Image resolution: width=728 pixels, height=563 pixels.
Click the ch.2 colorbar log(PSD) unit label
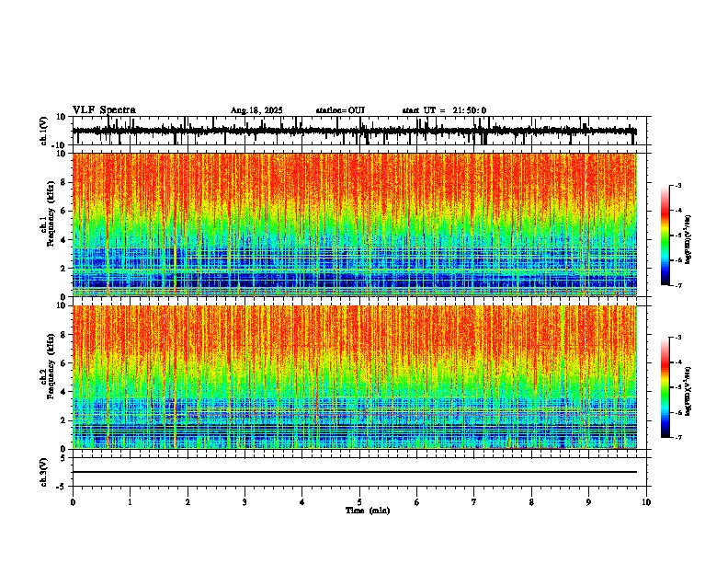point(688,392)
